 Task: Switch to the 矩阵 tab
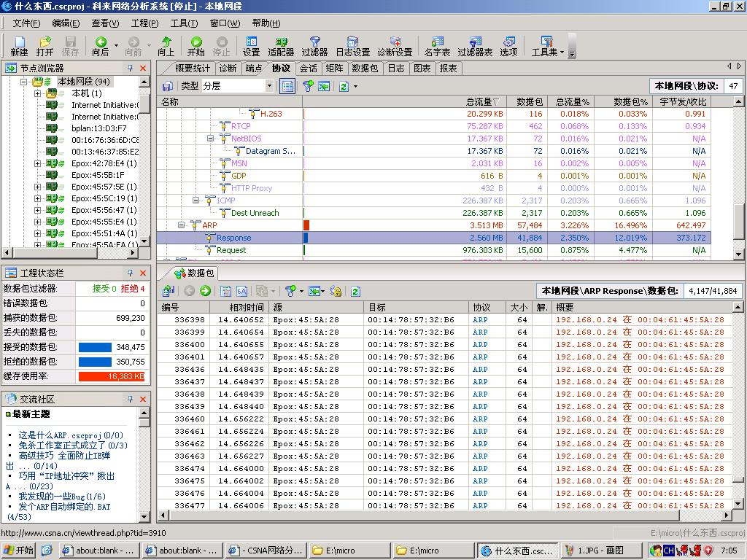[x=334, y=68]
